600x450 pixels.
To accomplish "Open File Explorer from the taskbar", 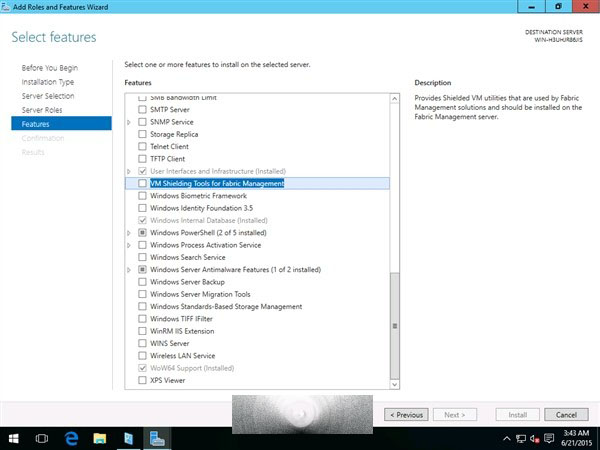I will (x=99, y=439).
